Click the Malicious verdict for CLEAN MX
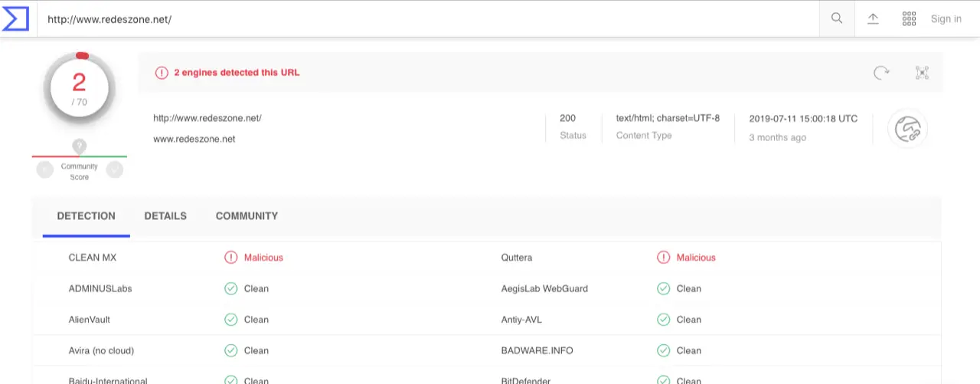 [x=263, y=258]
